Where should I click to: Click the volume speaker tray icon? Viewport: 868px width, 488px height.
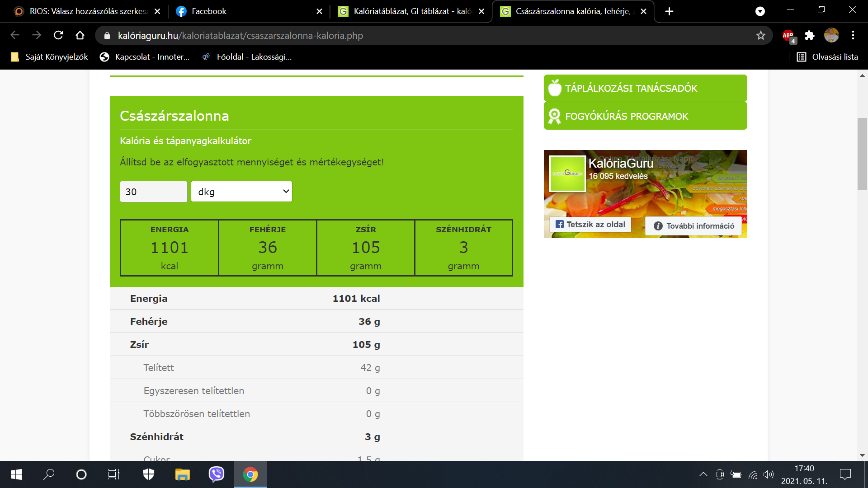click(768, 474)
